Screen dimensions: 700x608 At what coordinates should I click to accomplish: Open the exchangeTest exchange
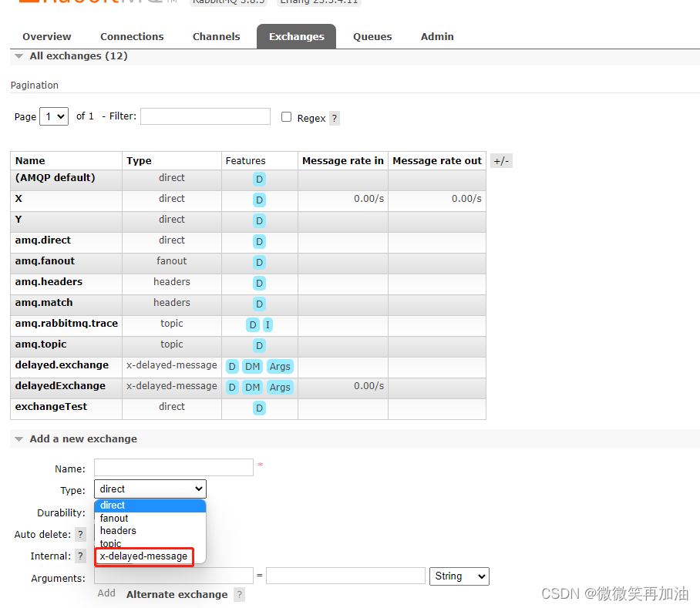click(51, 407)
